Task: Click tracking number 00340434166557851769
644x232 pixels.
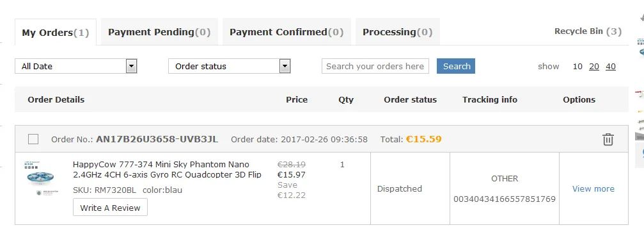Action: 505,199
